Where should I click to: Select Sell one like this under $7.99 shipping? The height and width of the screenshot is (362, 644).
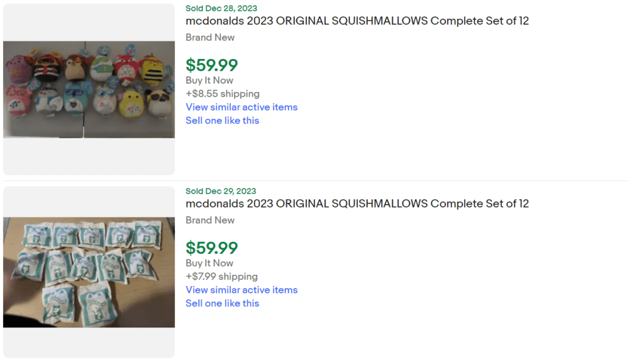222,303
